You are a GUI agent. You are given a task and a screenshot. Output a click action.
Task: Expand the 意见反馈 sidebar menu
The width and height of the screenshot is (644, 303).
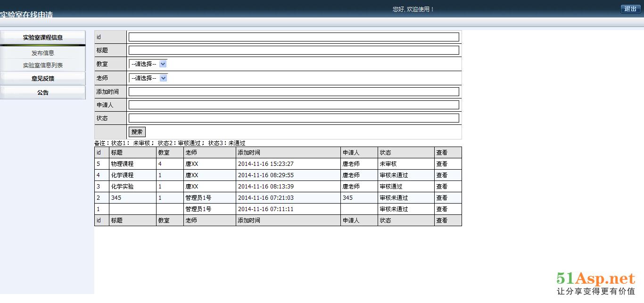coord(43,79)
